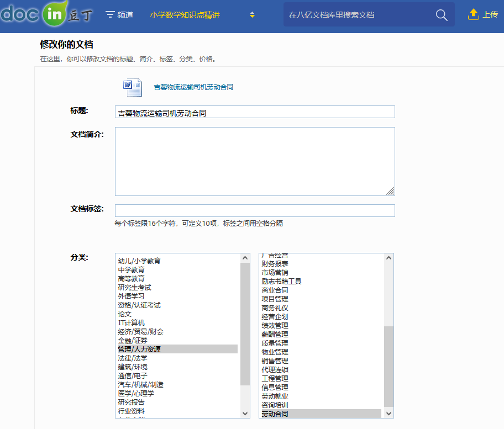Viewport: 504px width, 429px height.
Task: Click the textarea resize handle
Action: coord(390,191)
